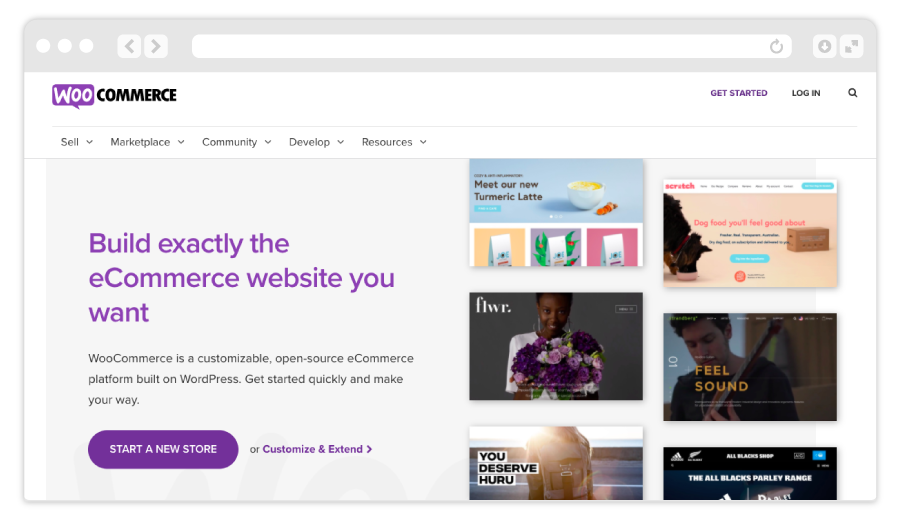This screenshot has height=520, width=901.
Task: Click in the browser address bar
Action: [x=480, y=47]
